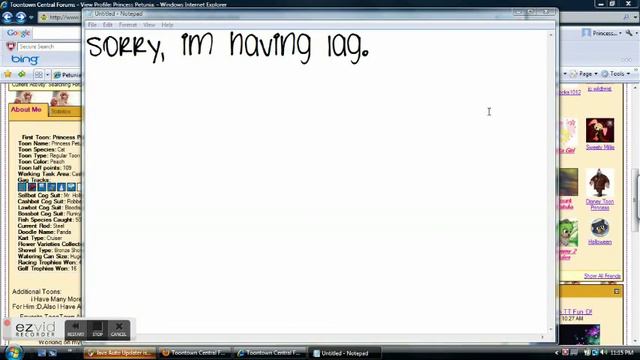Image resolution: width=640 pixels, height=360 pixels.
Task: Show hidden system tray icons arrow
Action: pos(556,353)
